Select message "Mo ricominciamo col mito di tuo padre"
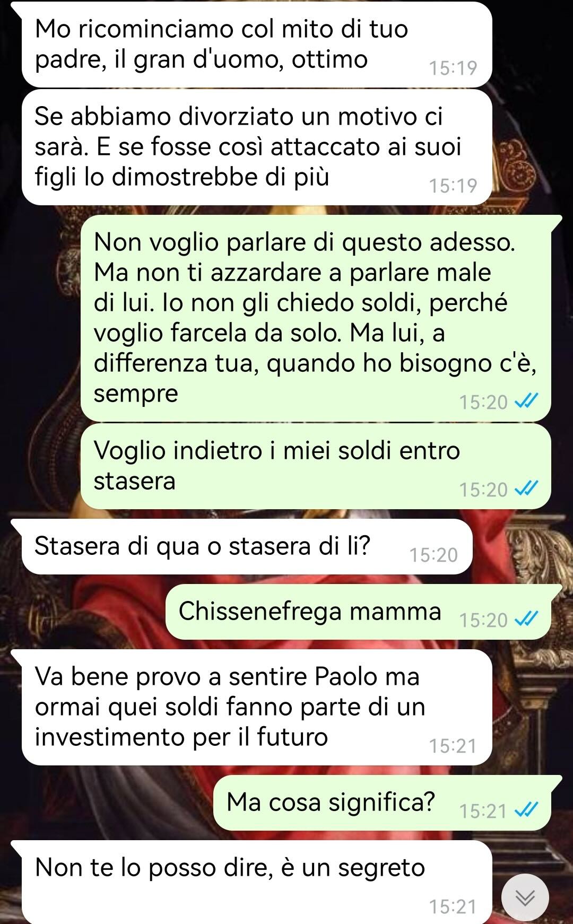The image size is (573, 924). (257, 45)
